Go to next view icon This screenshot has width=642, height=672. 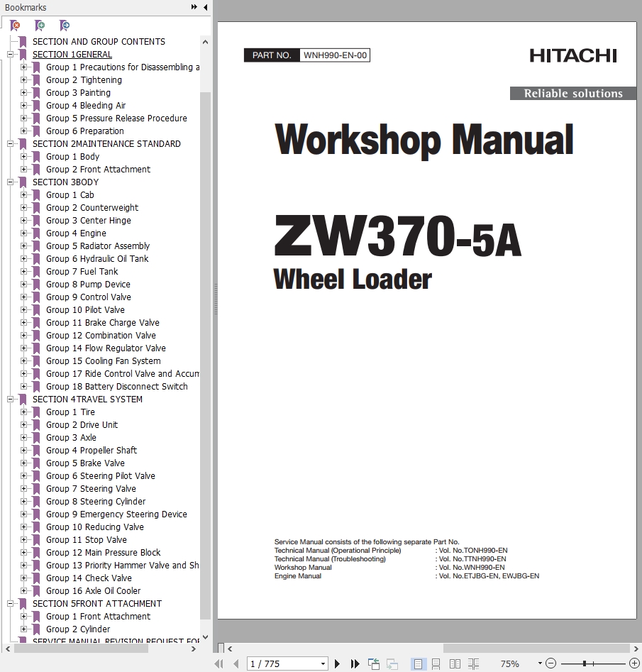pyautogui.click(x=392, y=664)
